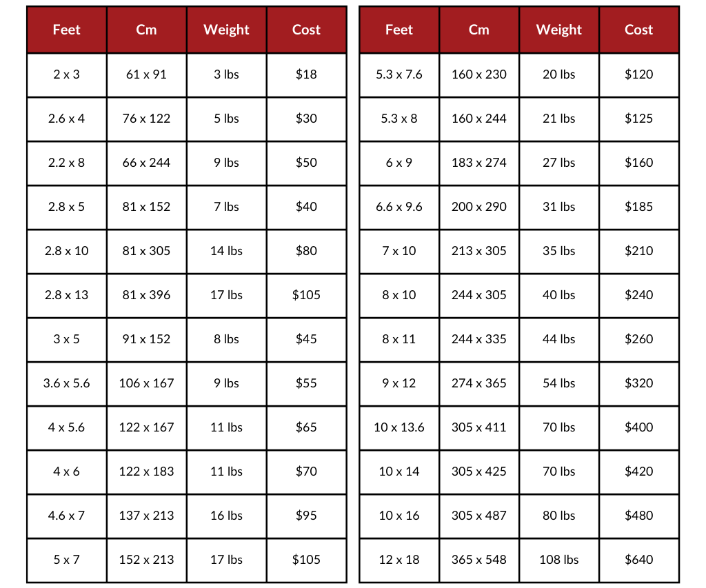Click the left table's Weight header
706x588 pixels.
pos(226,30)
